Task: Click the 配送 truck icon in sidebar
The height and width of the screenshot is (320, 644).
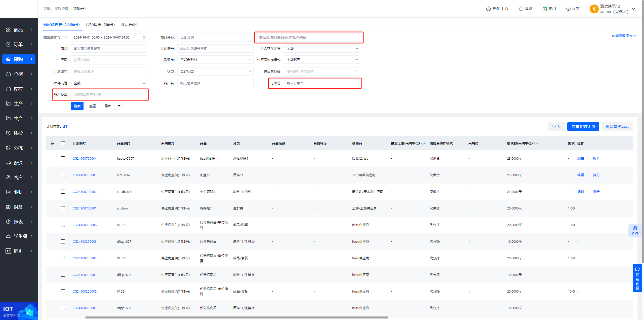Action: (8, 163)
